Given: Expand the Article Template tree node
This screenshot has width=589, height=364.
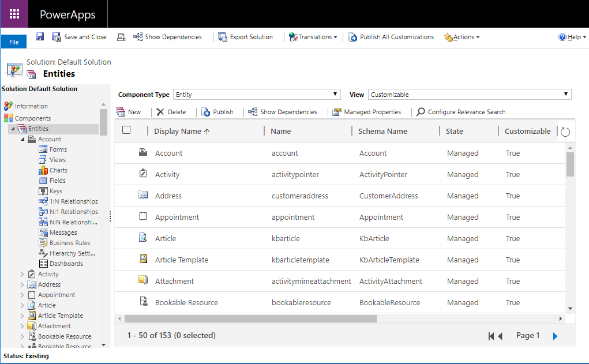Looking at the screenshot, I should coord(22,316).
